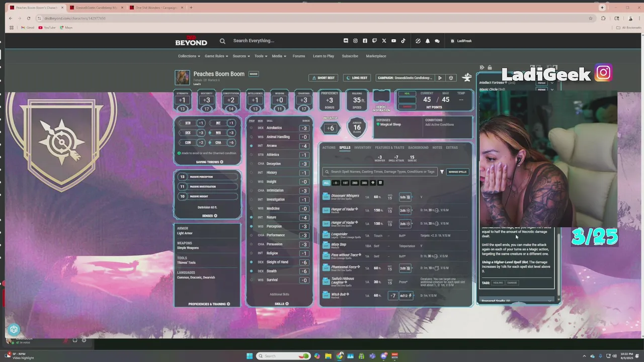Toggle Stealth proficiency dot
644x362 pixels.
[252, 271]
